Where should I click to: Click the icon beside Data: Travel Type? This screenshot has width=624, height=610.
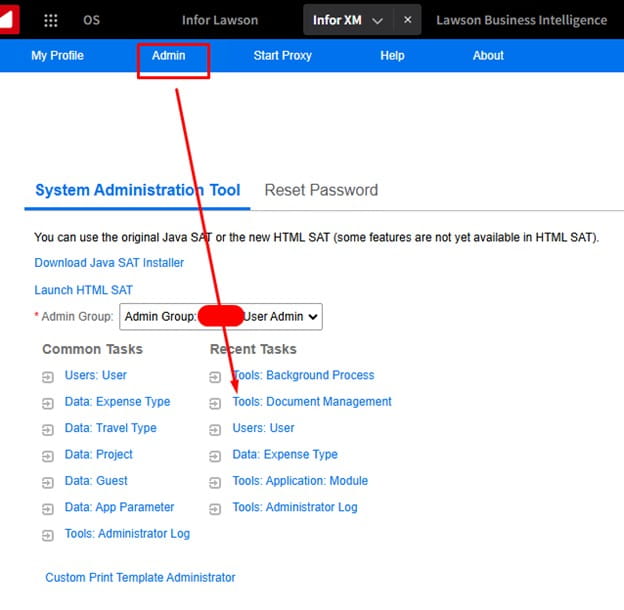click(x=48, y=429)
